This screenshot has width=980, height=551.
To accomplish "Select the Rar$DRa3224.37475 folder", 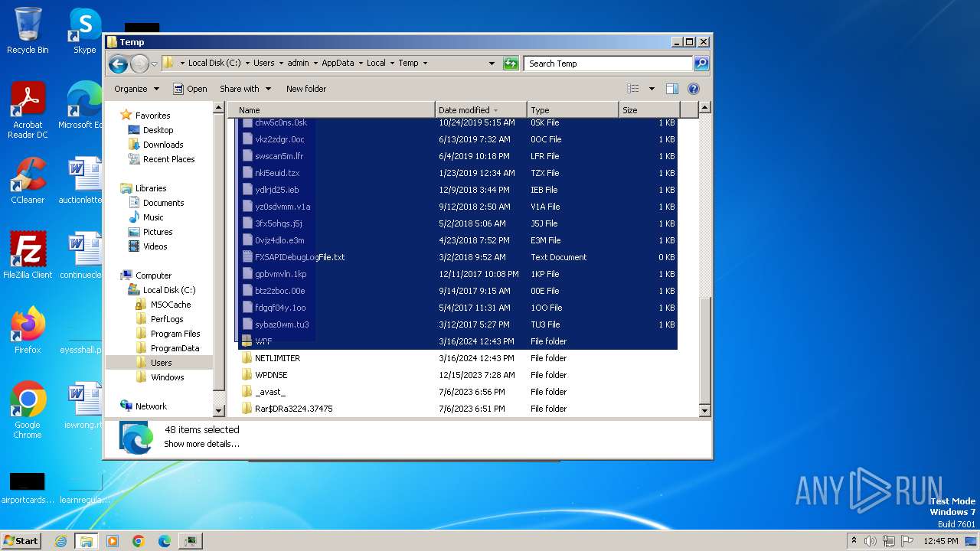I will 287,409.
